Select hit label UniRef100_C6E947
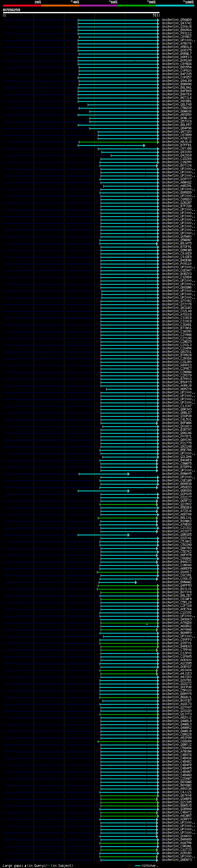 pyautogui.click(x=177, y=271)
